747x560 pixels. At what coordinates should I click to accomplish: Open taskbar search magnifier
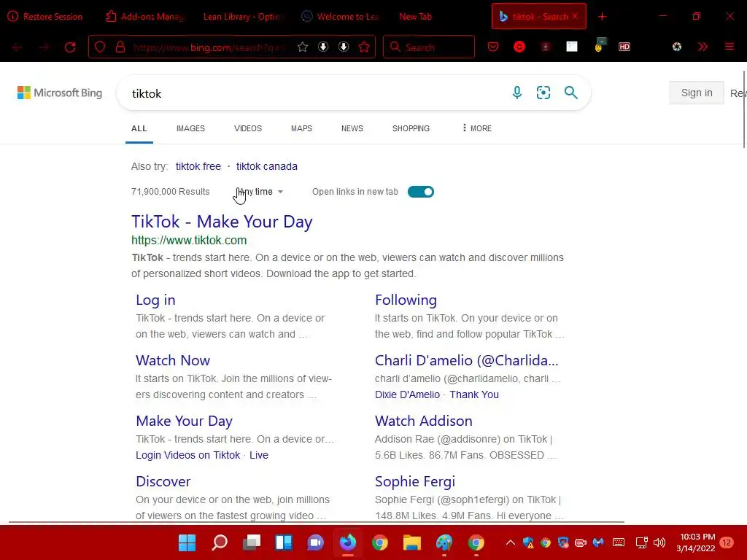(220, 542)
